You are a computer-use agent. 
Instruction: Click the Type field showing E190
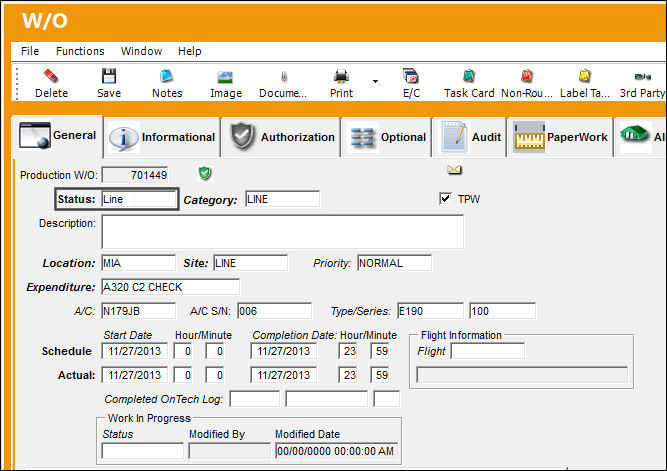coord(430,311)
